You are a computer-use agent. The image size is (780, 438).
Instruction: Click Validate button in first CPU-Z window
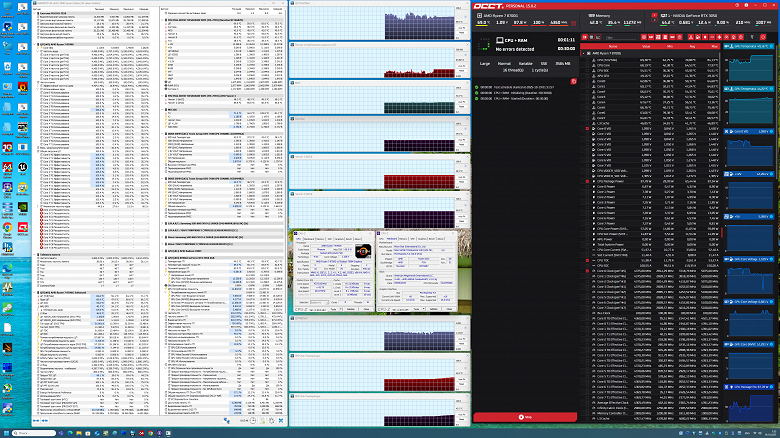(x=351, y=309)
